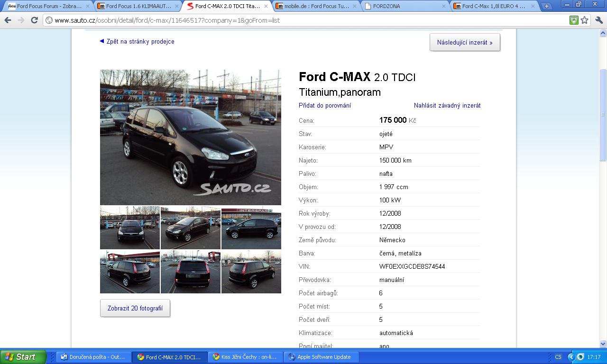Image resolution: width=607 pixels, height=364 pixels.
Task: Click the Nahlásit závadný inzerát link
Action: coord(447,106)
